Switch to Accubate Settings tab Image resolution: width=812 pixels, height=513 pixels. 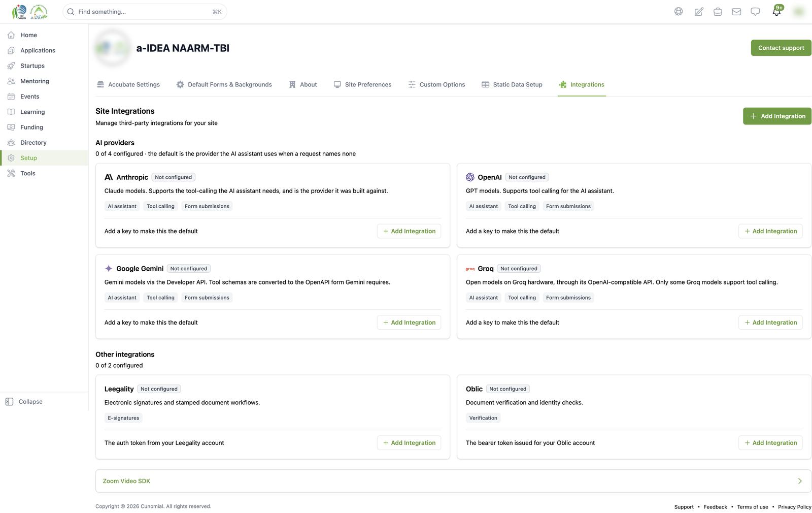(128, 85)
